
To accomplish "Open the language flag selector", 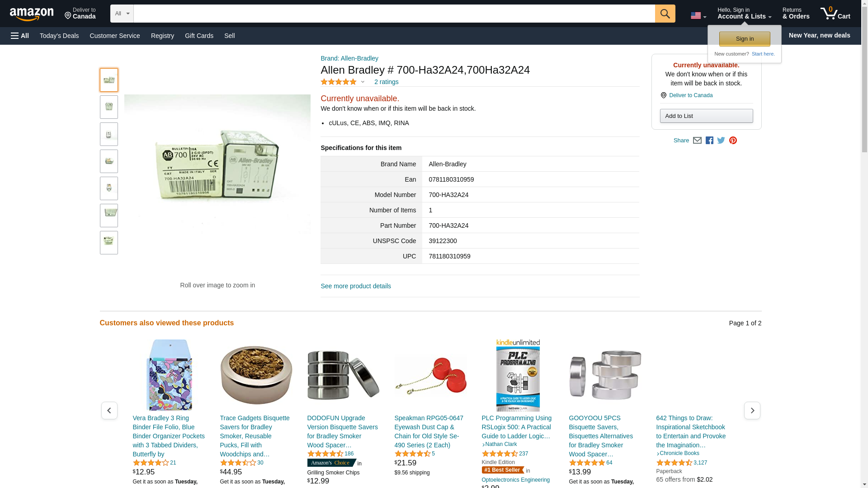I will coord(698,15).
